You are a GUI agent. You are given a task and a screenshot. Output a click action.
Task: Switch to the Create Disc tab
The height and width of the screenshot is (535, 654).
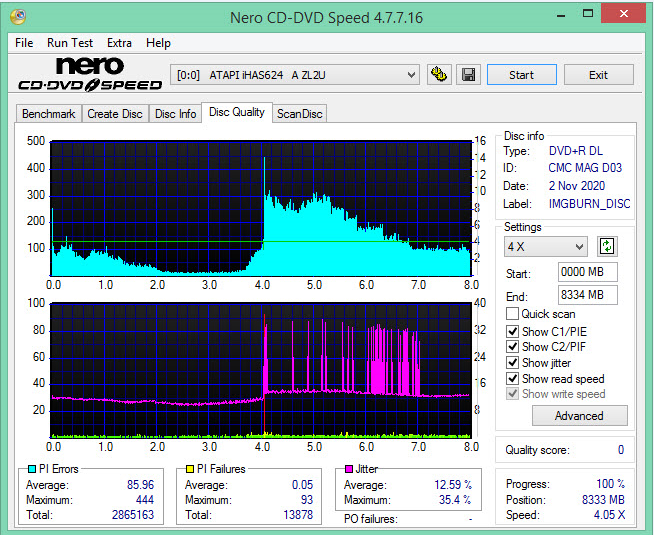(x=115, y=114)
